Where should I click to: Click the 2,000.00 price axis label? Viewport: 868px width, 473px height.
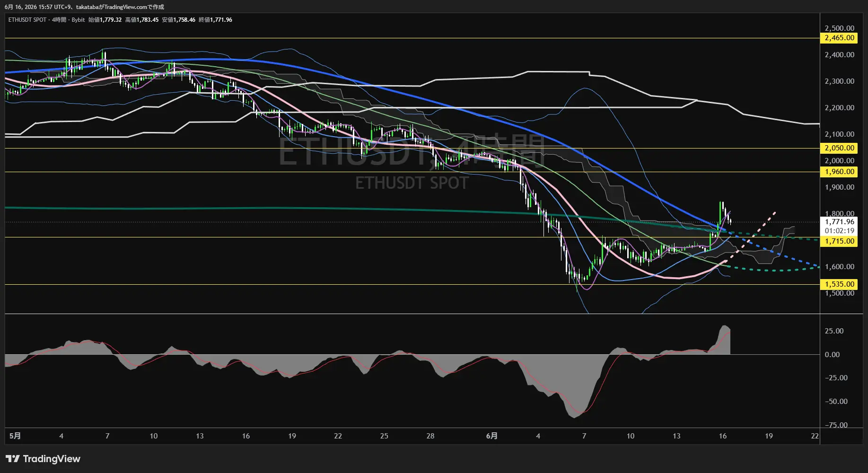coord(839,161)
